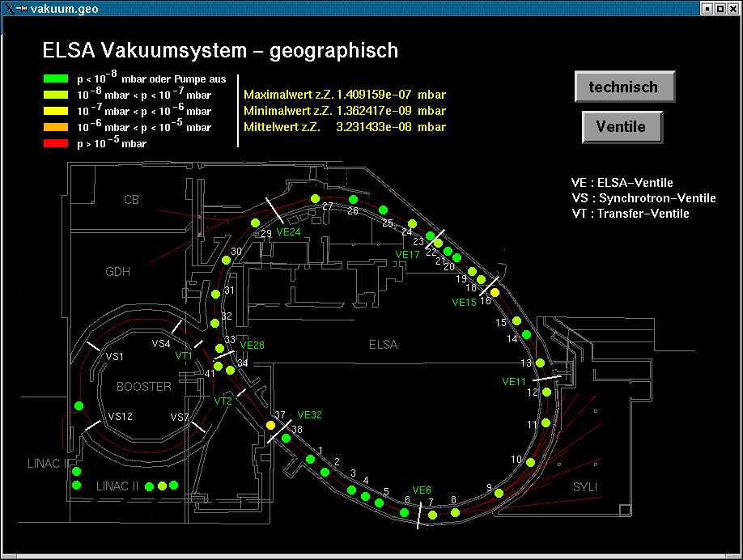743x560 pixels.
Task: Select pump indicator 16 on the ring
Action: coord(495,291)
